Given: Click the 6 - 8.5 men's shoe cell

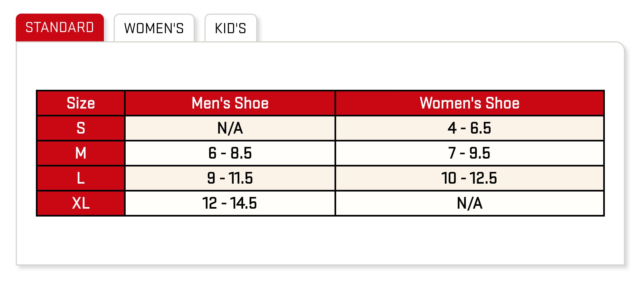Looking at the screenshot, I should [230, 153].
